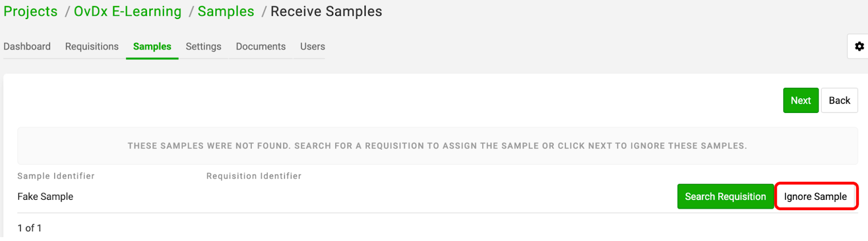Go to the Users tab

(x=312, y=47)
